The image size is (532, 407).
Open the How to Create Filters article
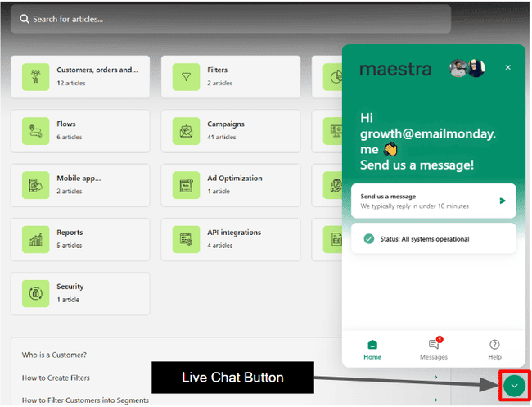tap(56, 378)
